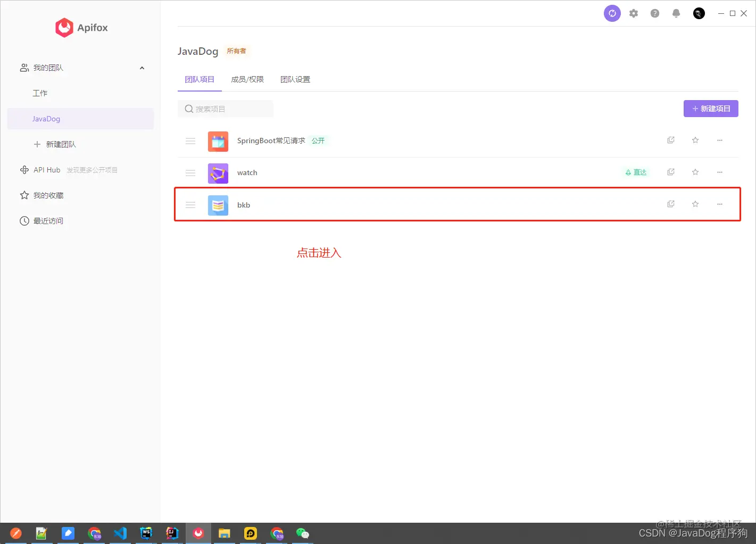756x544 pixels.
Task: Open 我的收藏 favorites
Action: 48,195
